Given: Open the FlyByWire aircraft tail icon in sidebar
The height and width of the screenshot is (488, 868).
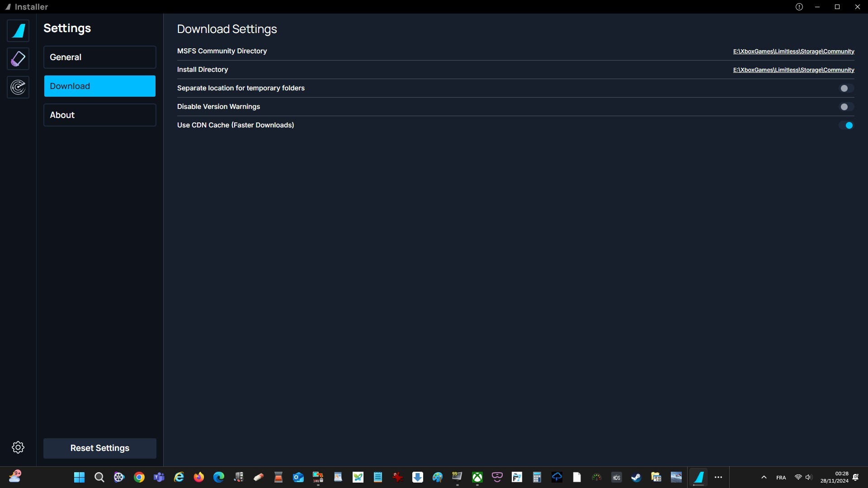Looking at the screenshot, I should pos(18,31).
